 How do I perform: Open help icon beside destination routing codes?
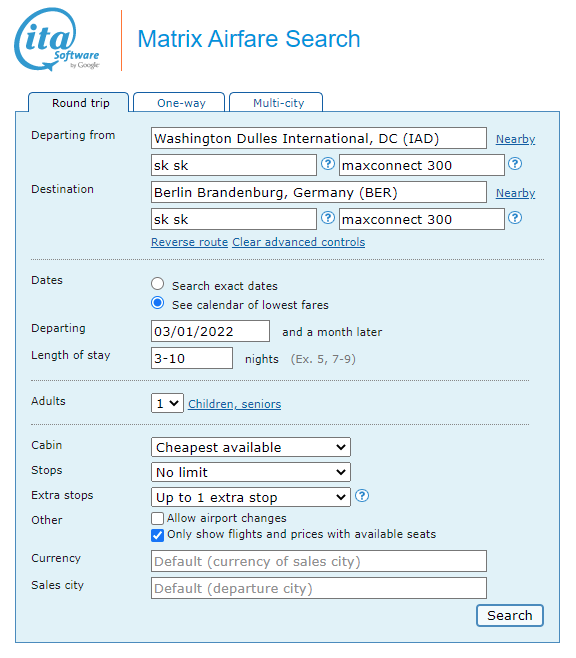click(328, 217)
